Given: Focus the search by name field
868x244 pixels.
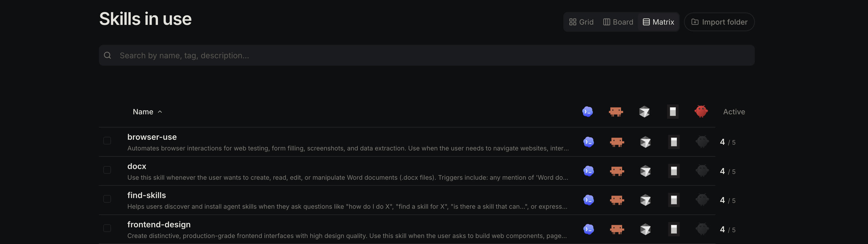Looking at the screenshot, I should [427, 55].
